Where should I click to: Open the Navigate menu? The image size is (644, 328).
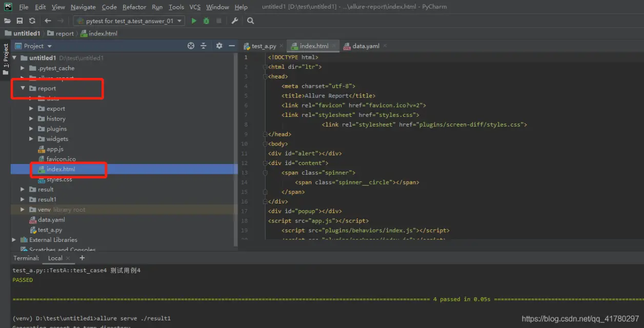83,7
